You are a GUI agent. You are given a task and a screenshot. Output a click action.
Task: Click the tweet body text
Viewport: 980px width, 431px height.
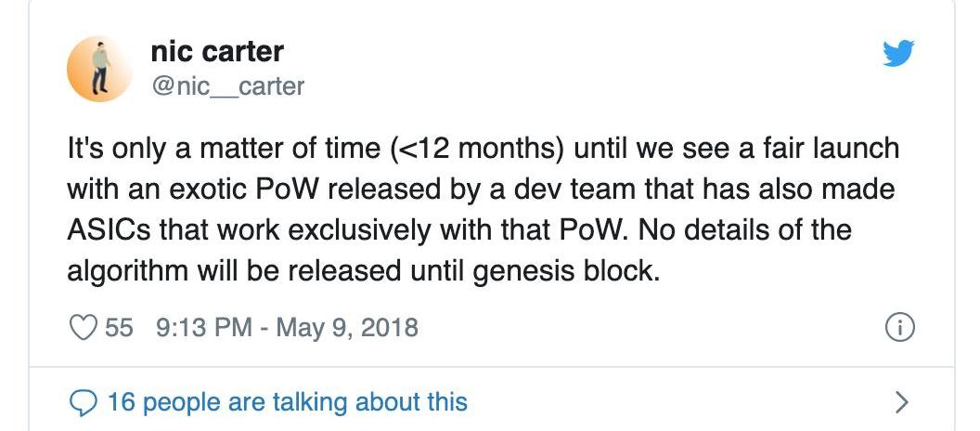[x=483, y=209]
